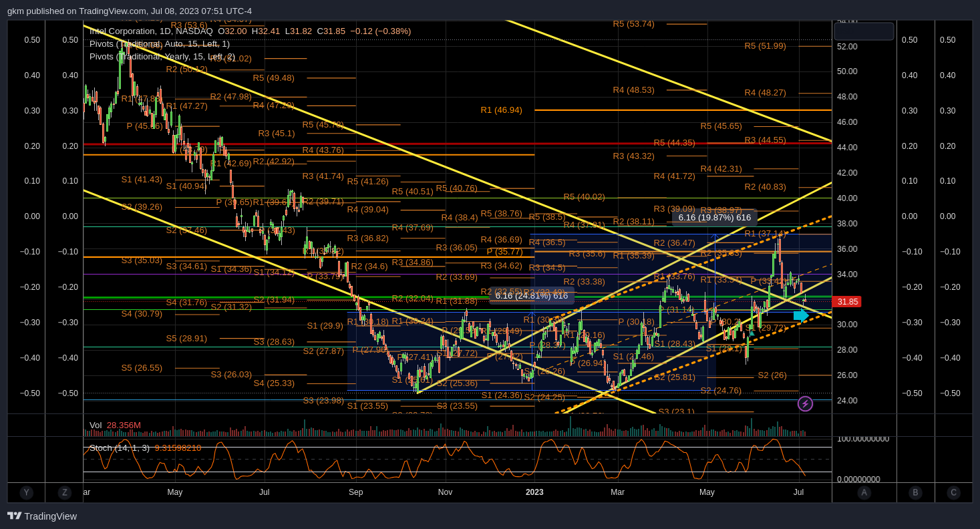Click the R5 (53.74) pivot label

(634, 24)
